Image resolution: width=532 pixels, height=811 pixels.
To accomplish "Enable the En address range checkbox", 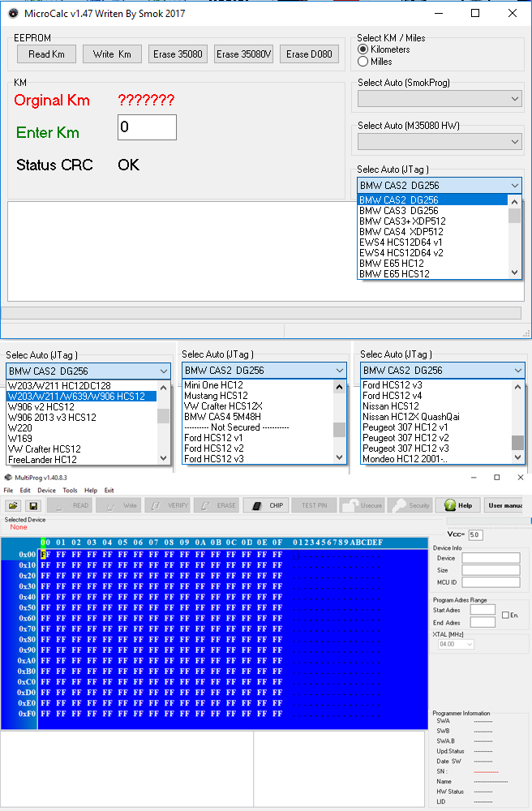I will (505, 615).
